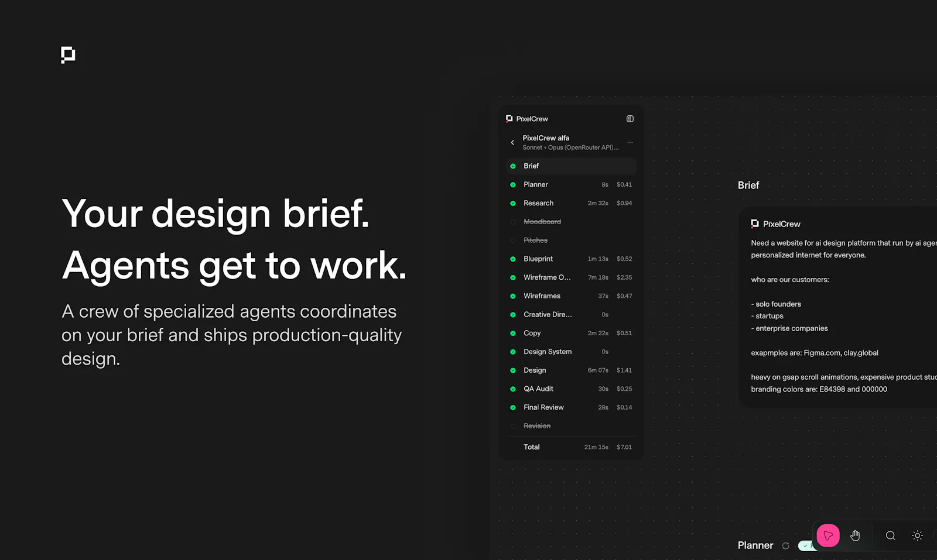Click the green status dot beside Design System
Image resolution: width=937 pixels, height=560 pixels.
513,352
